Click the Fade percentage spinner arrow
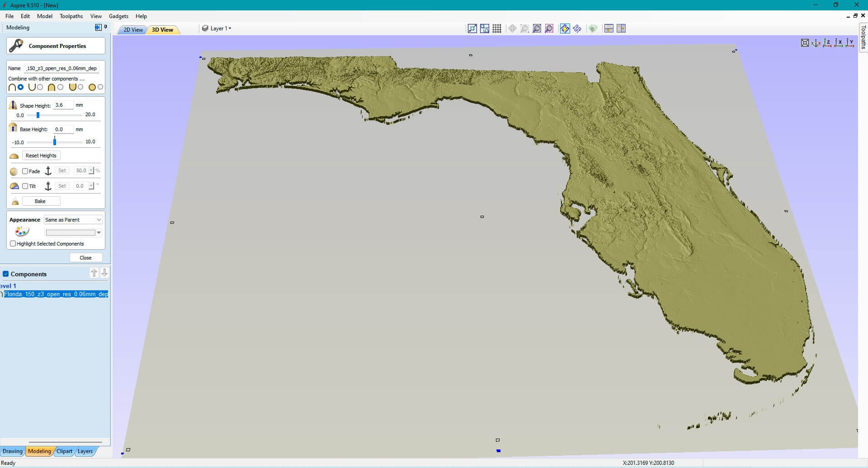868x468 pixels. coord(91,170)
